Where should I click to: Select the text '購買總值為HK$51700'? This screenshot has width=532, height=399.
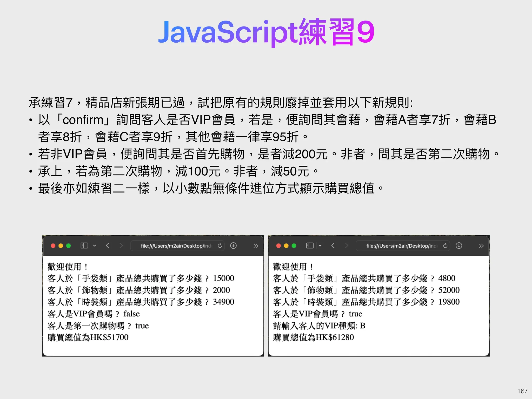point(88,337)
